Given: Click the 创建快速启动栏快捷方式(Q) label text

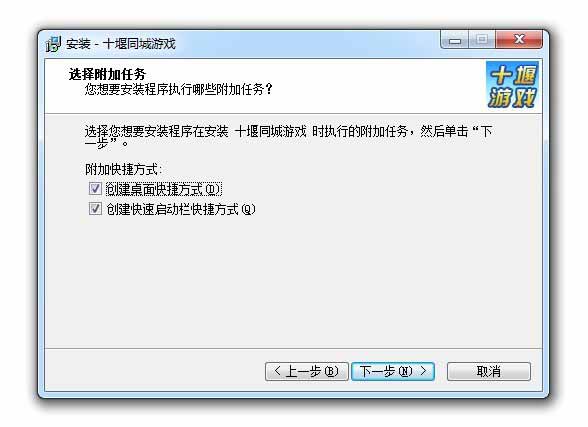Looking at the screenshot, I should click(181, 209).
